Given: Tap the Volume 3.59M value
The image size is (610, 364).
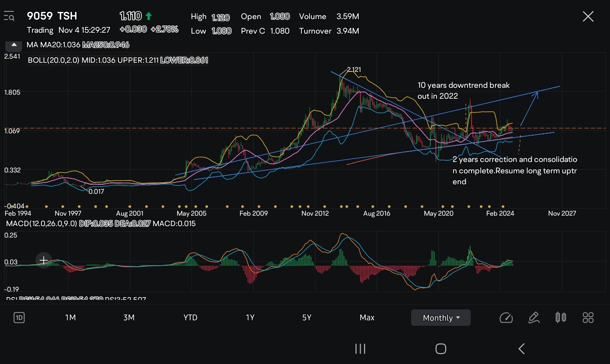Looking at the screenshot, I should pyautogui.click(x=348, y=16).
